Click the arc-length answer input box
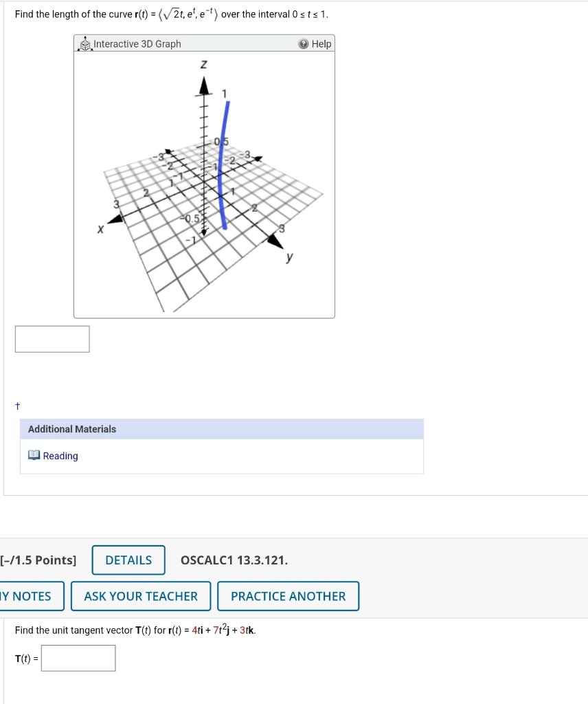Viewport: 588px width, 704px height. pos(52,338)
